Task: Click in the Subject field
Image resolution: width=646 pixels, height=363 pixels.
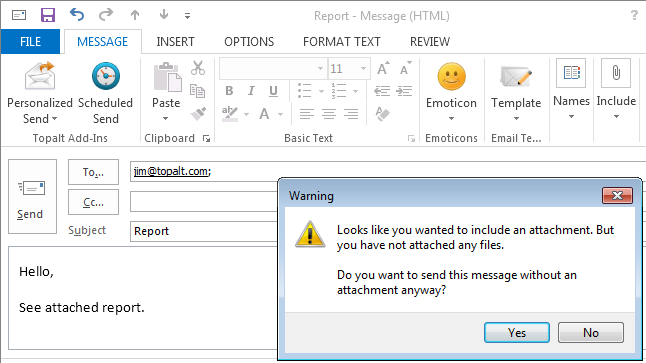Action: (204, 231)
